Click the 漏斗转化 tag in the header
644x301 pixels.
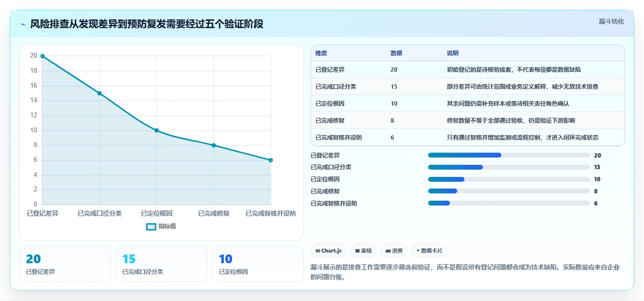click(x=611, y=22)
